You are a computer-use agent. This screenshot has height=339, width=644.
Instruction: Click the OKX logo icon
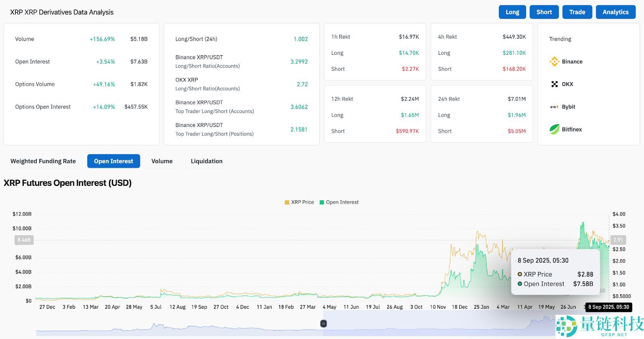click(x=554, y=84)
